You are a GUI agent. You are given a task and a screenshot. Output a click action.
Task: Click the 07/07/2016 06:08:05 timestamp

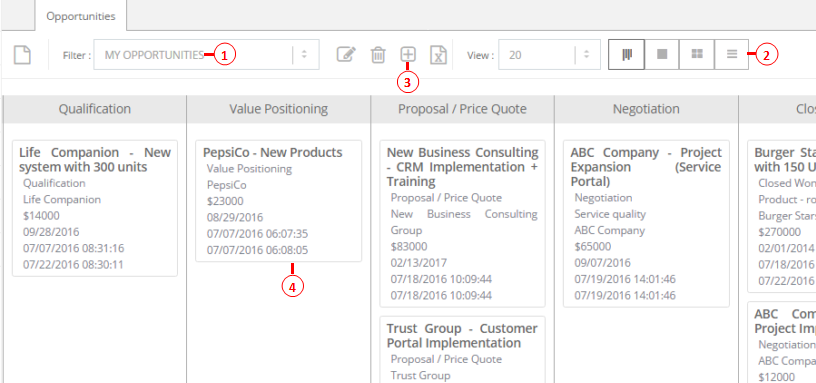[257, 250]
